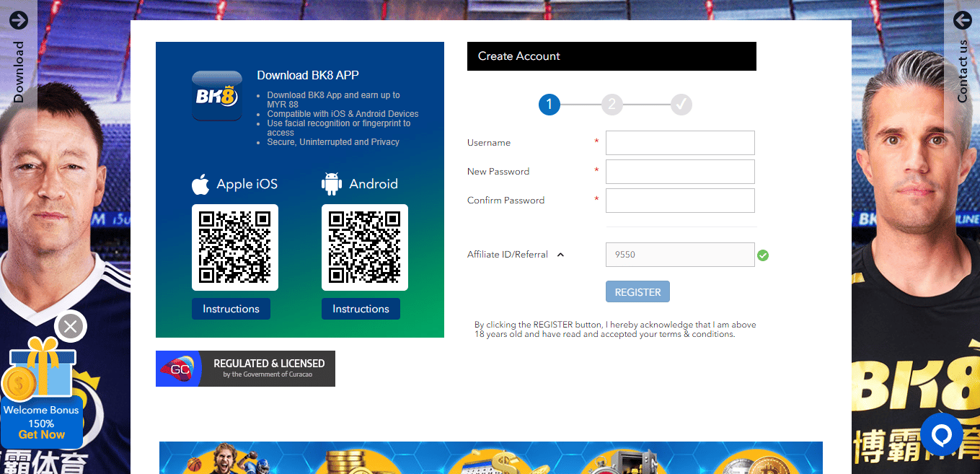The image size is (980, 474).
Task: Click the GC Regulated & Licensed badge
Action: 245,369
